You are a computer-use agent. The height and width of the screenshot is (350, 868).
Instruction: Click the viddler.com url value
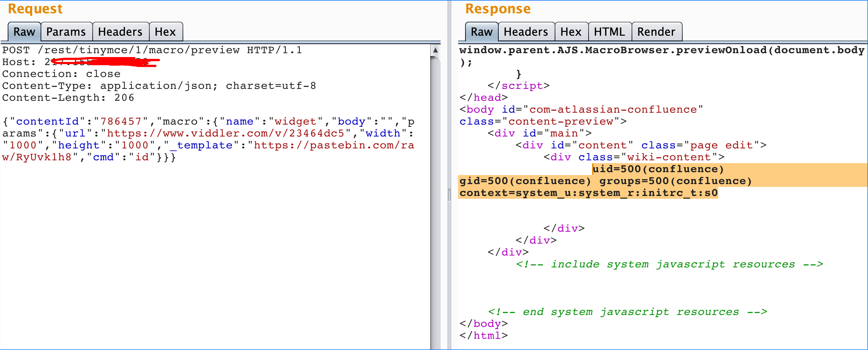(x=226, y=133)
